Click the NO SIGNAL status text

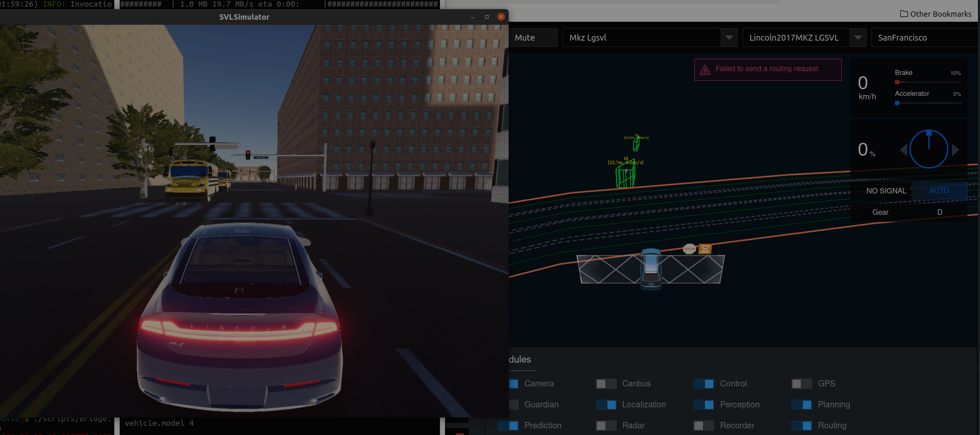coord(886,191)
